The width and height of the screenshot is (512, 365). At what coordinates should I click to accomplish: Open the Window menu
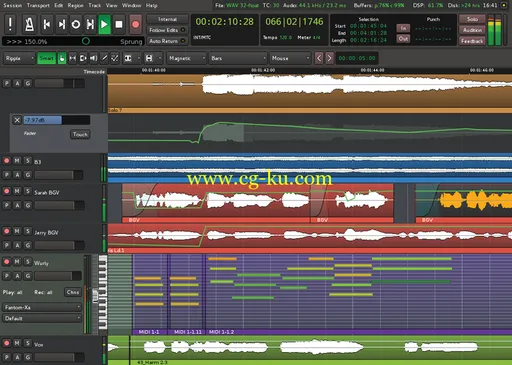coord(131,5)
